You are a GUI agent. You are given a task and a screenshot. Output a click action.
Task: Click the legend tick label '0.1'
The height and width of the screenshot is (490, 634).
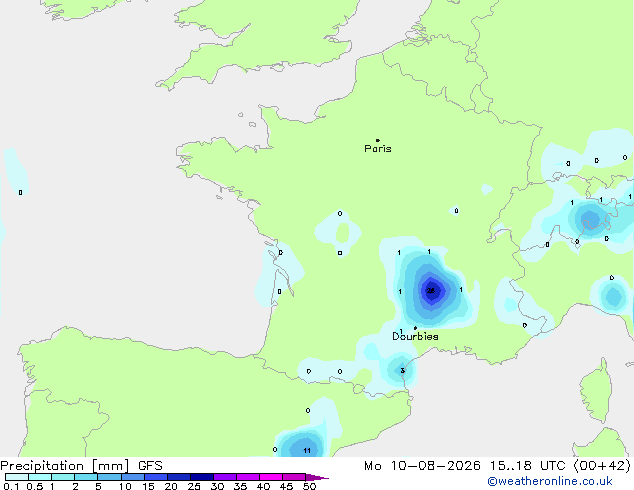click(11, 486)
